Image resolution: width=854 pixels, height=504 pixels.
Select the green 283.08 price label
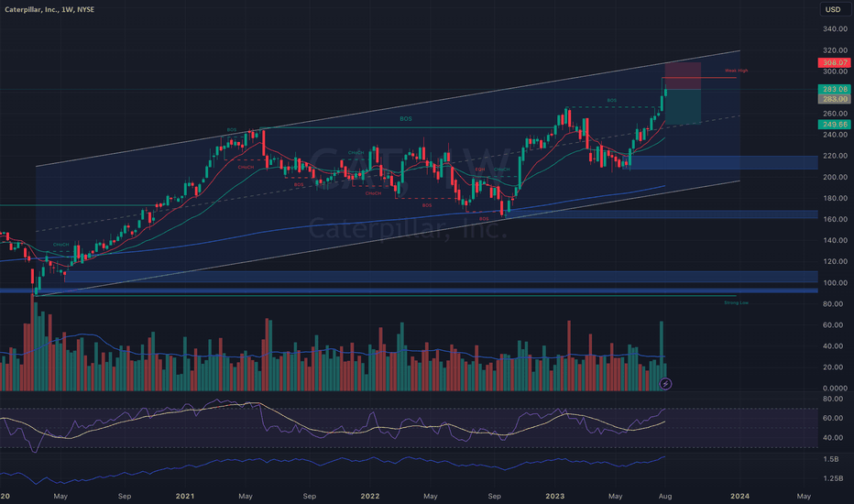tap(835, 89)
